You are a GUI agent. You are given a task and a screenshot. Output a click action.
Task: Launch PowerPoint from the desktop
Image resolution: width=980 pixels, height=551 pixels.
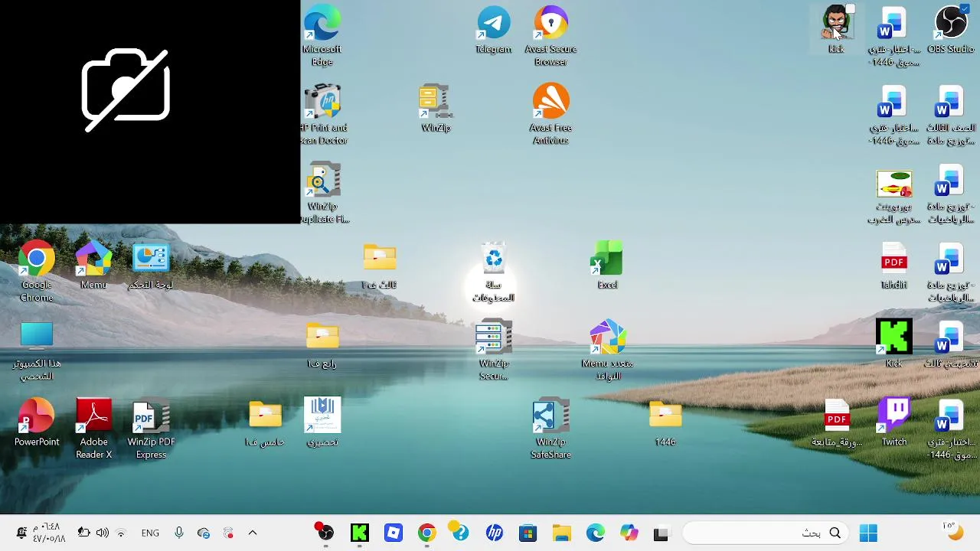tap(37, 422)
